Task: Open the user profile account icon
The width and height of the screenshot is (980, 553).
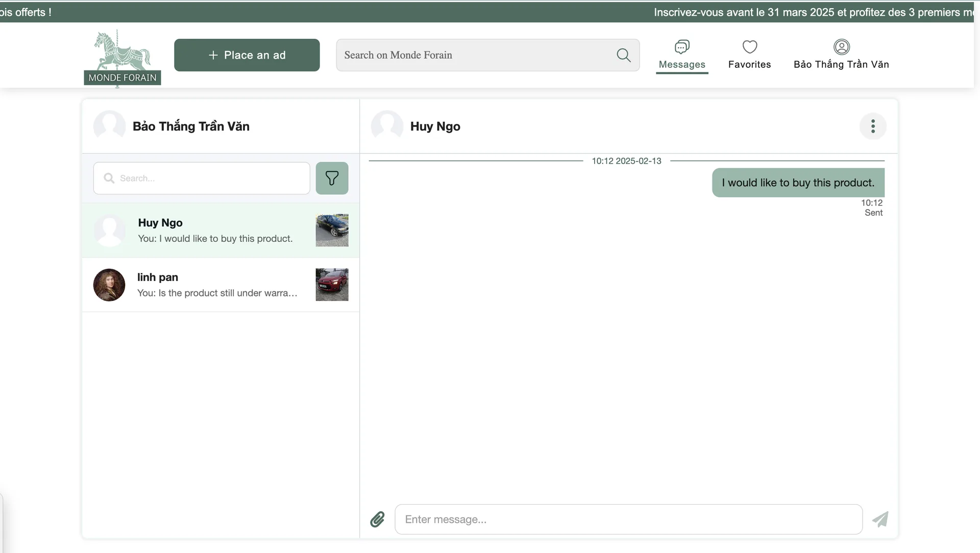Action: 841,47
